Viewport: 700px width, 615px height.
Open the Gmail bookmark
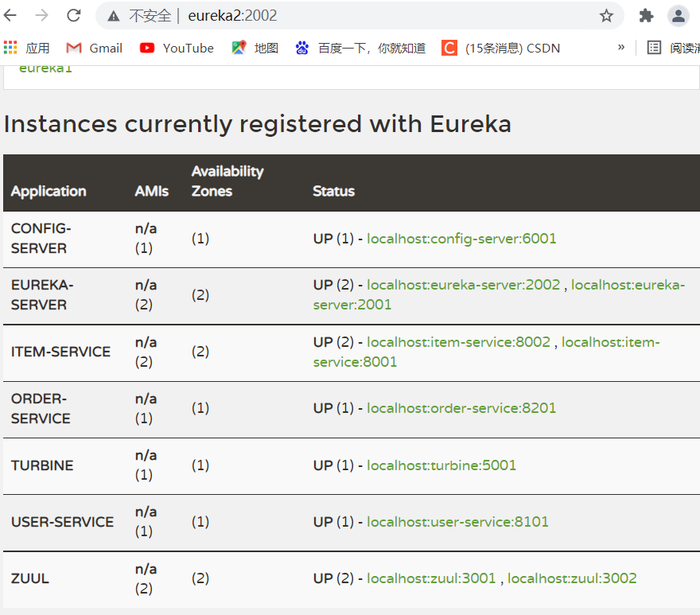pyautogui.click(x=95, y=48)
